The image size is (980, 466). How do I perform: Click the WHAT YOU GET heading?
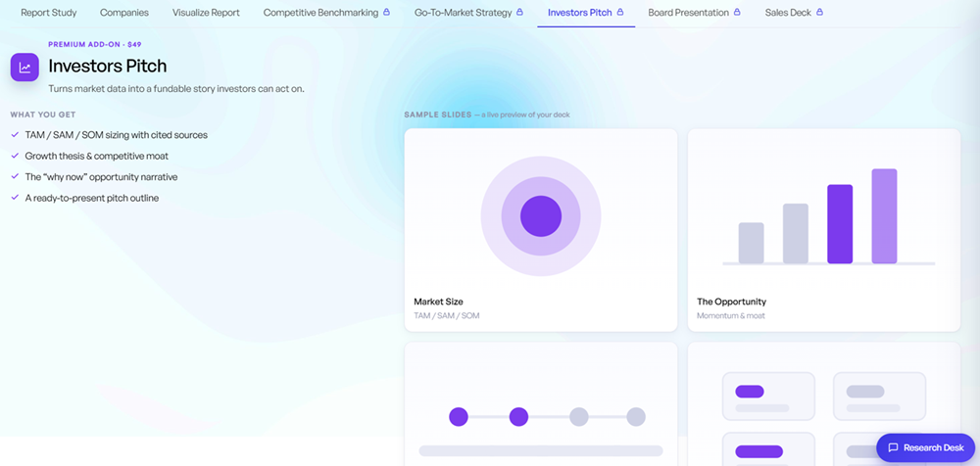coord(43,115)
